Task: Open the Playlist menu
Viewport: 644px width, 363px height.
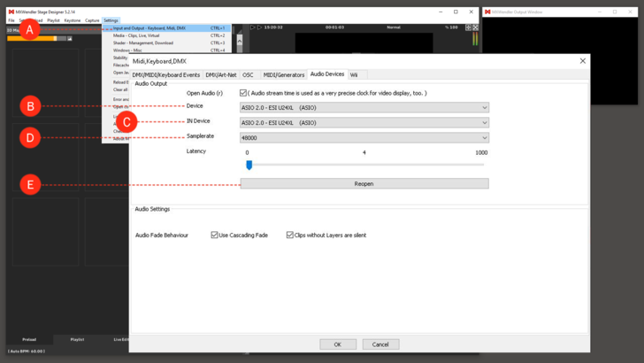Action: 53,20
